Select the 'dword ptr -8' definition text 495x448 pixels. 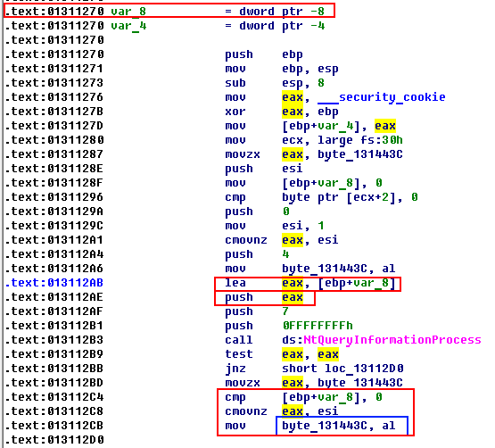(282, 12)
